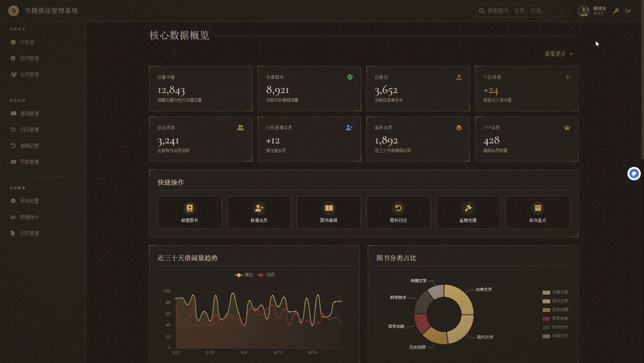Click the 图书管理 book icon in sidebar
This screenshot has height=363, width=644.
point(13,59)
